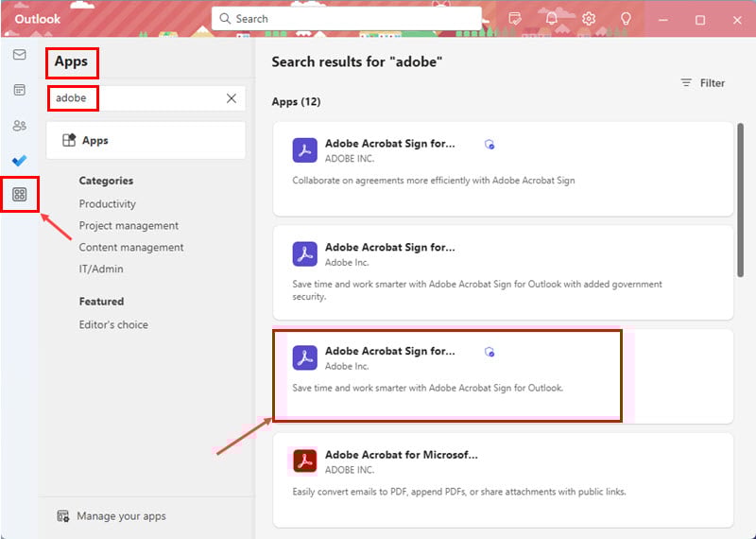Screen dimensions: 756x539
Task: Click the results list vertical scrollbar
Action: point(740,200)
